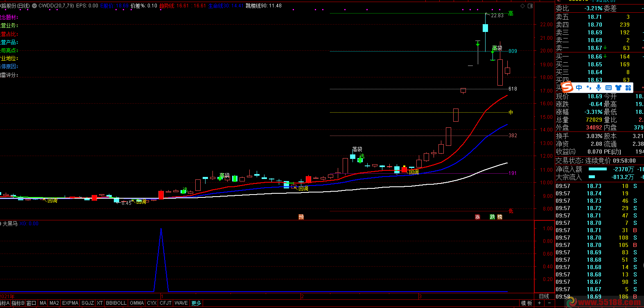Screen dimensions: 644x308
Task: Zoom out chart with minus button
Action: point(549,303)
